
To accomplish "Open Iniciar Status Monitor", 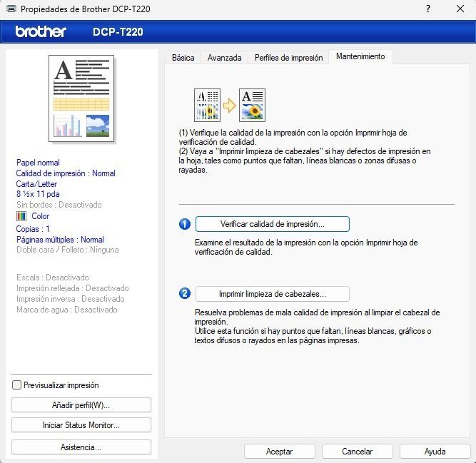I will (x=81, y=425).
